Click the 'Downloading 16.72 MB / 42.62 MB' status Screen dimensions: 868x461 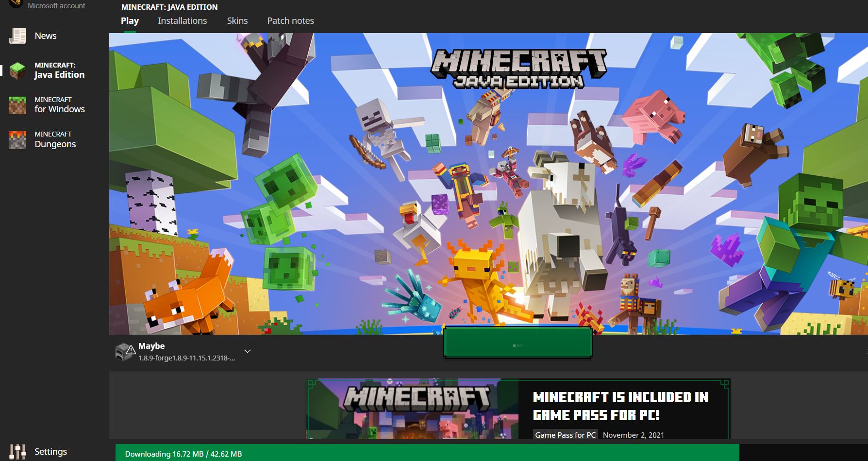tap(184, 454)
